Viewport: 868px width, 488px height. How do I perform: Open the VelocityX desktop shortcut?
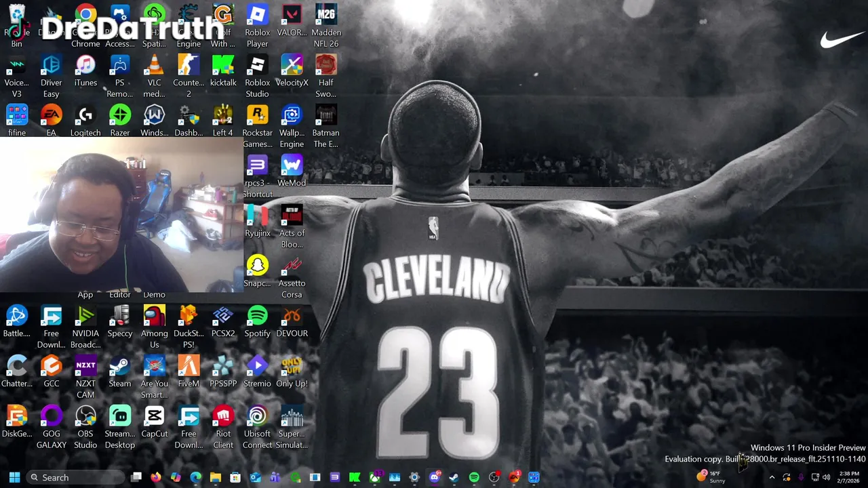292,70
